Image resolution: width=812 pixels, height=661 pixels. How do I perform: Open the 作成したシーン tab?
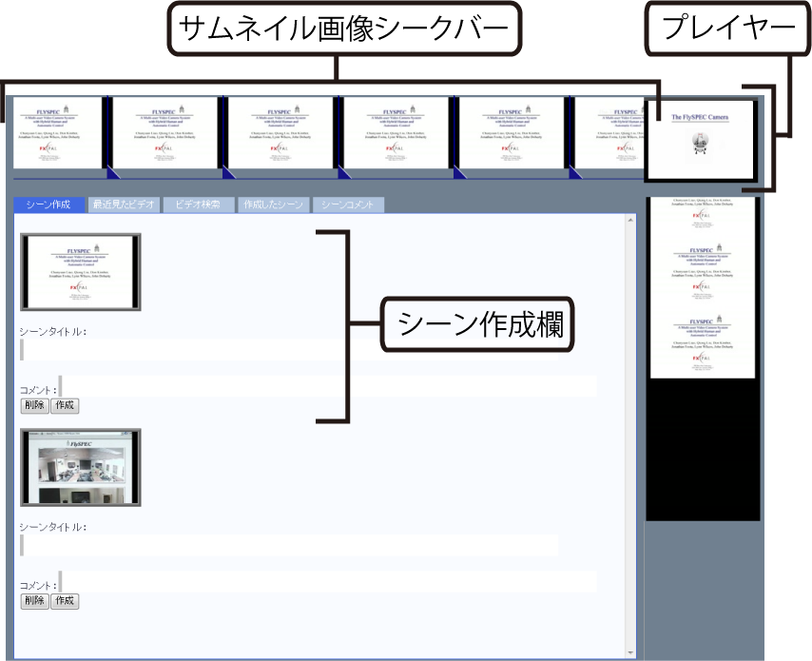click(274, 204)
